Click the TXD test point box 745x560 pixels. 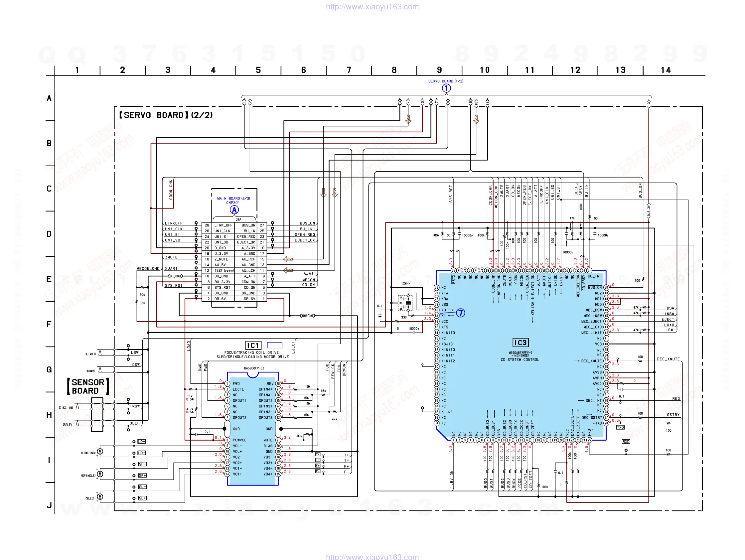point(620,427)
